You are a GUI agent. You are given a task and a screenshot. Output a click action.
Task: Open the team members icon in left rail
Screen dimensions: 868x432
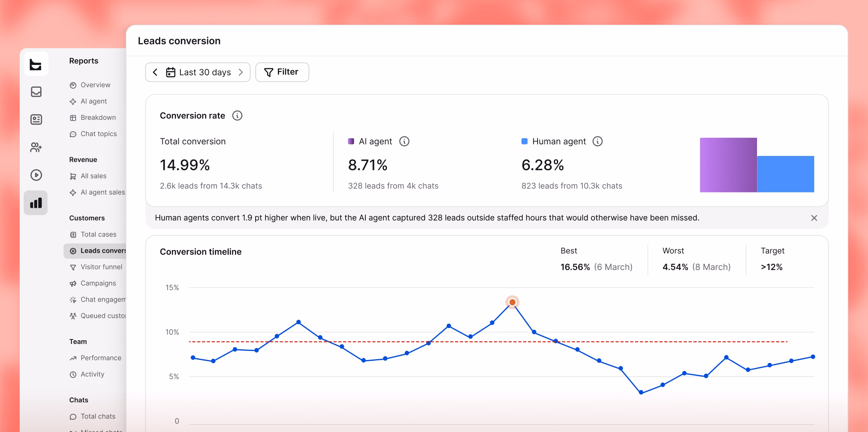36,147
